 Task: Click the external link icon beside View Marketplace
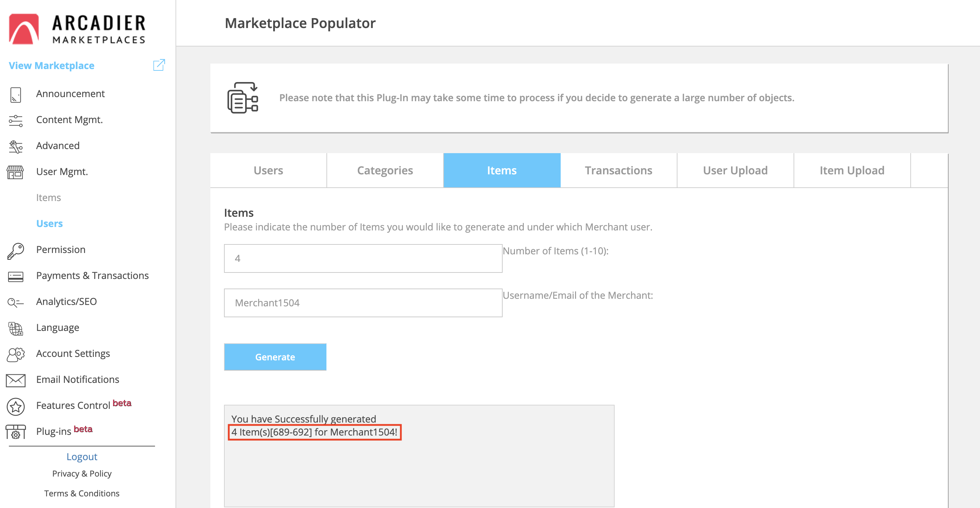(x=159, y=65)
